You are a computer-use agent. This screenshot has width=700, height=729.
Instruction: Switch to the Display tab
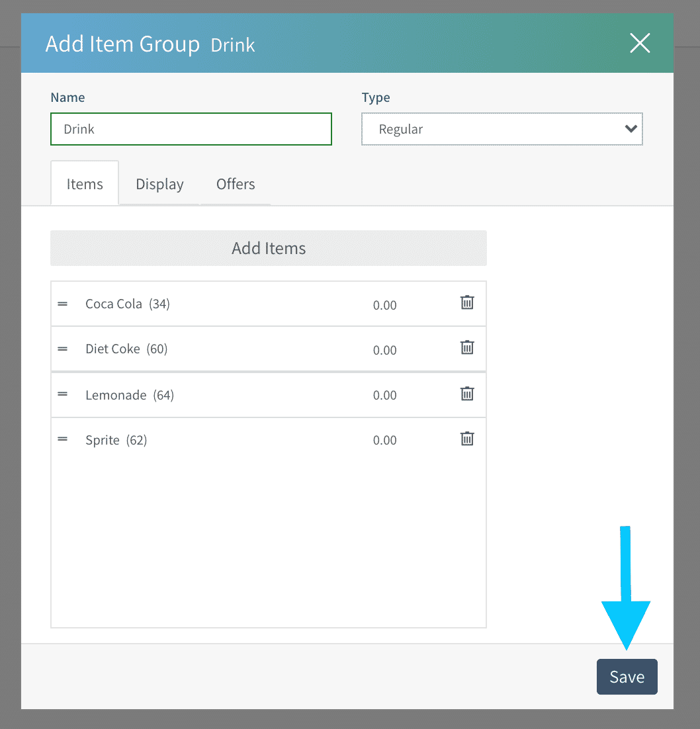click(x=159, y=184)
